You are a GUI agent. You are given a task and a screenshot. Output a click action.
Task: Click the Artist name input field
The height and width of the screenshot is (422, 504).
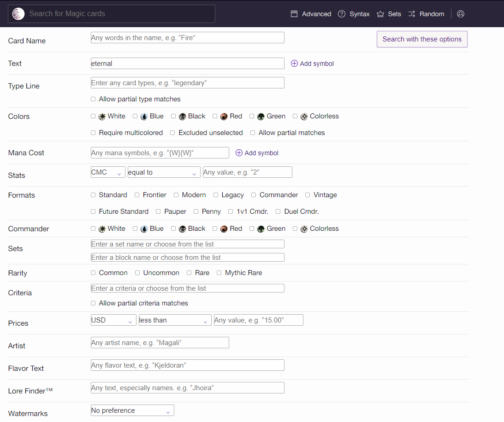[x=160, y=343]
